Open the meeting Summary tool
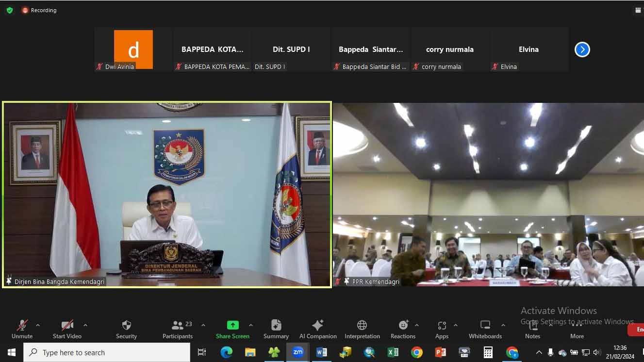This screenshot has height=362, width=644. click(276, 329)
